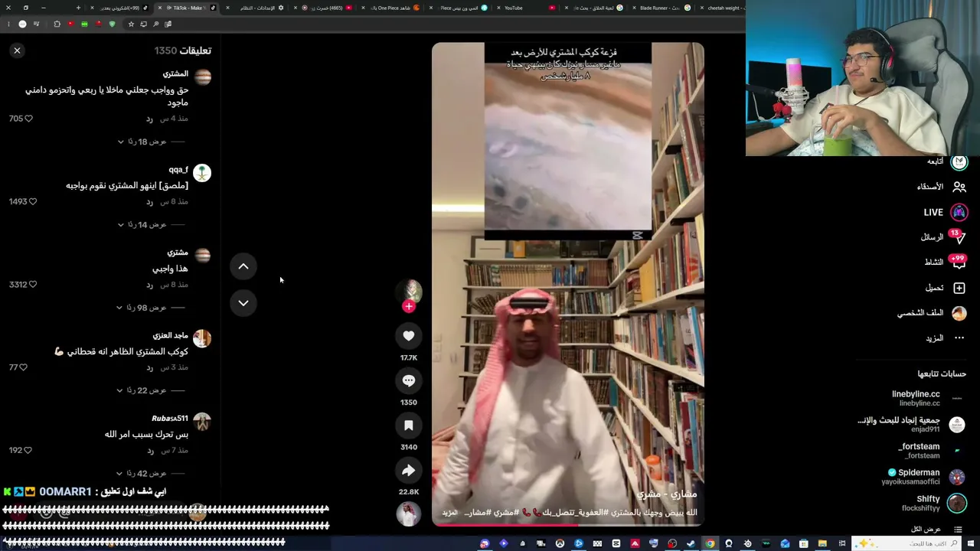Open ماجد العنزي username link
Screen dimensions: 980x551
tap(170, 335)
